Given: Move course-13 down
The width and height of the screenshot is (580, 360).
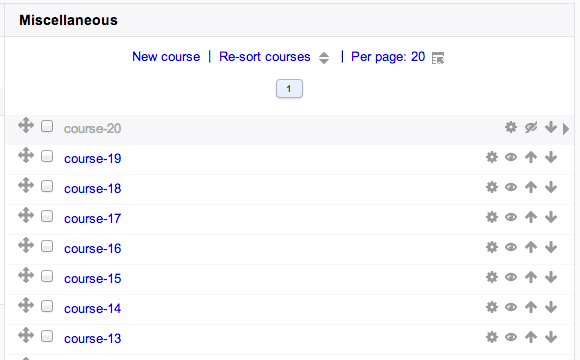Looking at the screenshot, I should click(551, 337).
